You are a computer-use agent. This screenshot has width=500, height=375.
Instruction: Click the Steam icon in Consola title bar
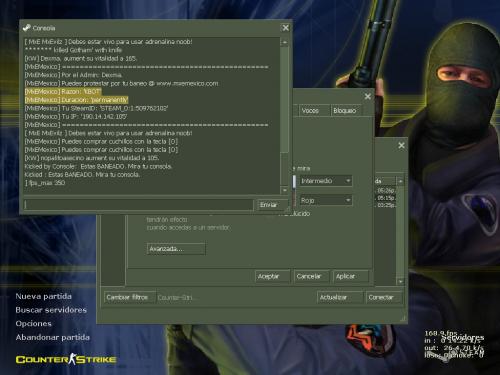coord(26,28)
